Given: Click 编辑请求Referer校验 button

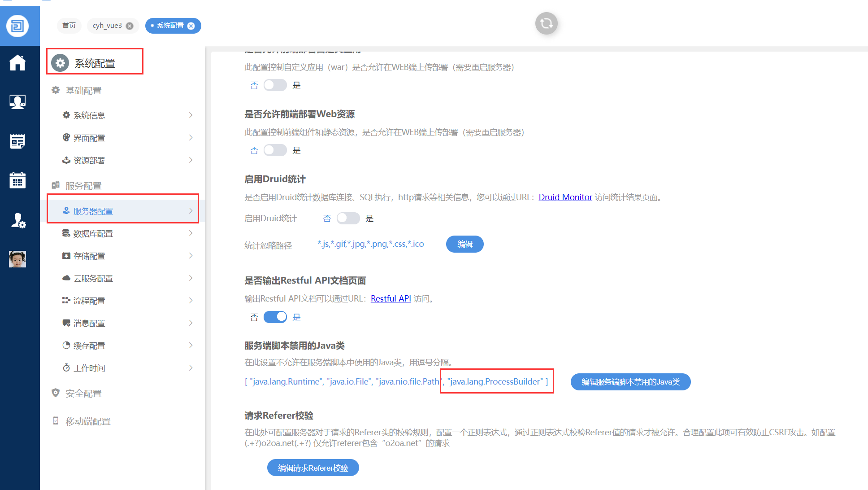Looking at the screenshot, I should [x=313, y=468].
